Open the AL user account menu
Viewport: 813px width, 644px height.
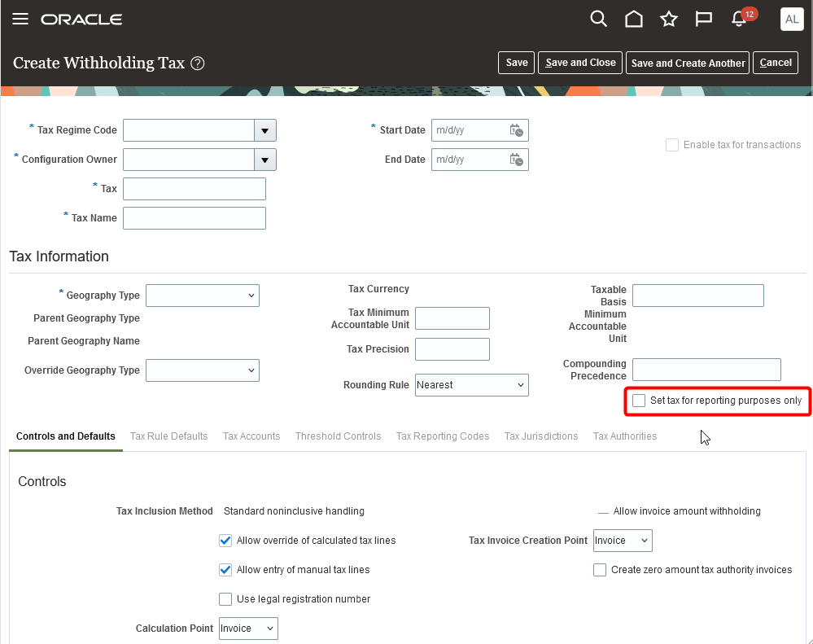[791, 18]
